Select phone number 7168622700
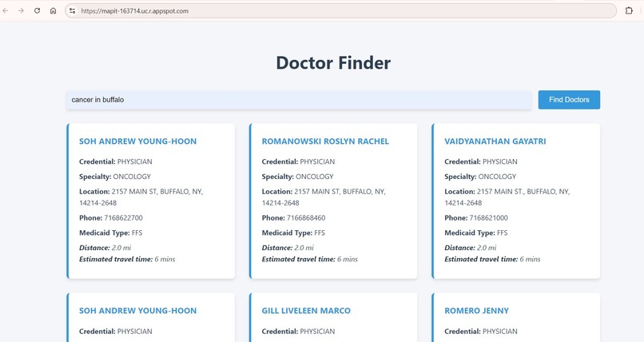Image resolution: width=644 pixels, height=342 pixels. (123, 218)
